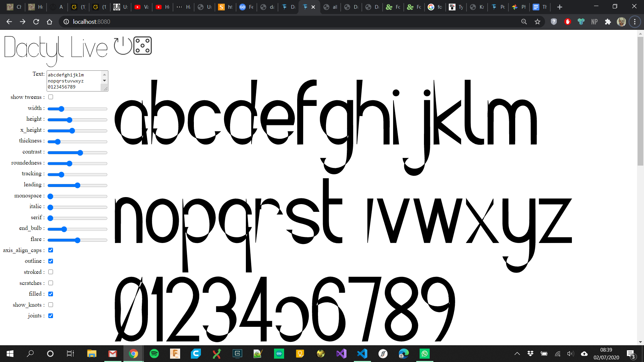This screenshot has width=644, height=362.
Task: Click the gray shield extension icon
Action: pos(554,22)
